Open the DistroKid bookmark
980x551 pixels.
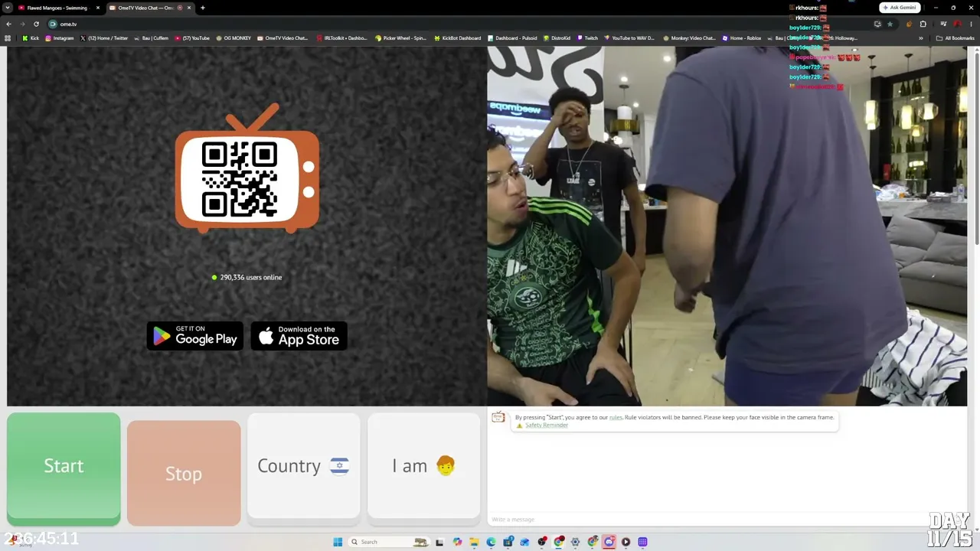click(557, 38)
